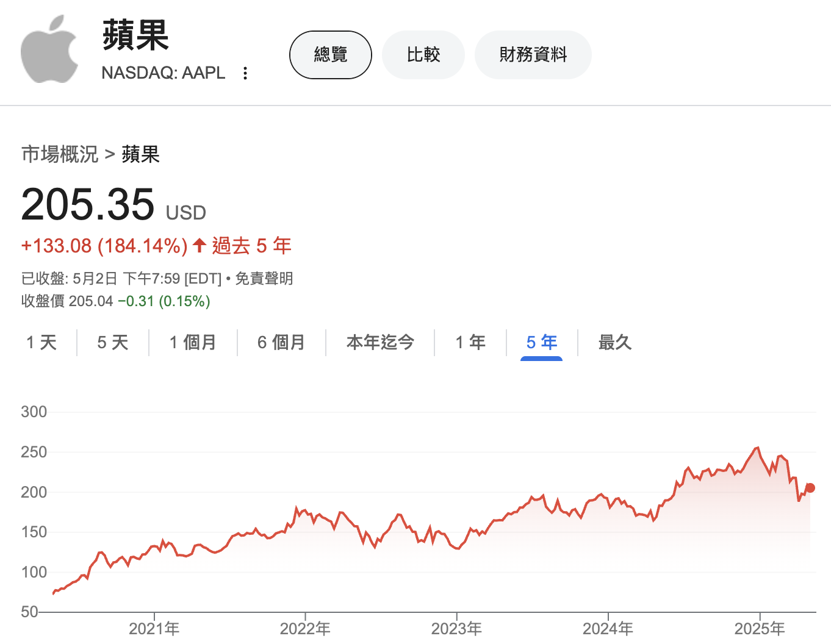Switch to 本年迄今 view
The height and width of the screenshot is (644, 831).
[380, 343]
